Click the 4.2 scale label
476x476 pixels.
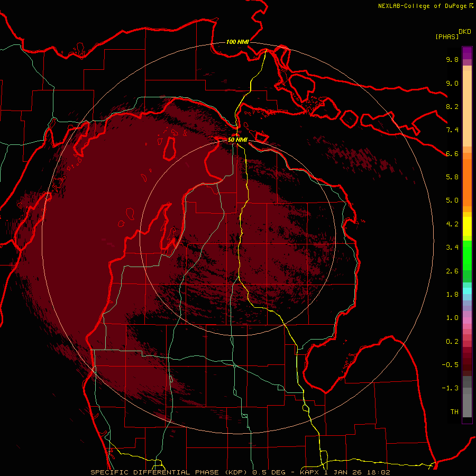click(452, 224)
